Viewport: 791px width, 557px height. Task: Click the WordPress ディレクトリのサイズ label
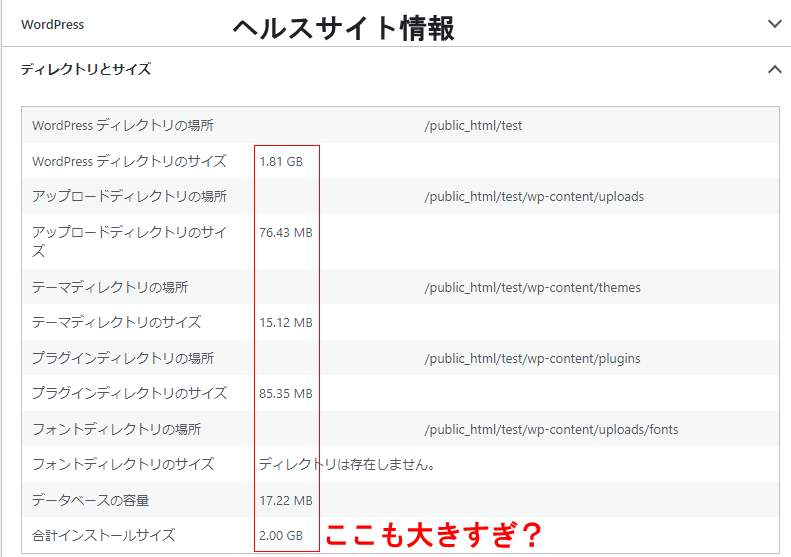(130, 161)
